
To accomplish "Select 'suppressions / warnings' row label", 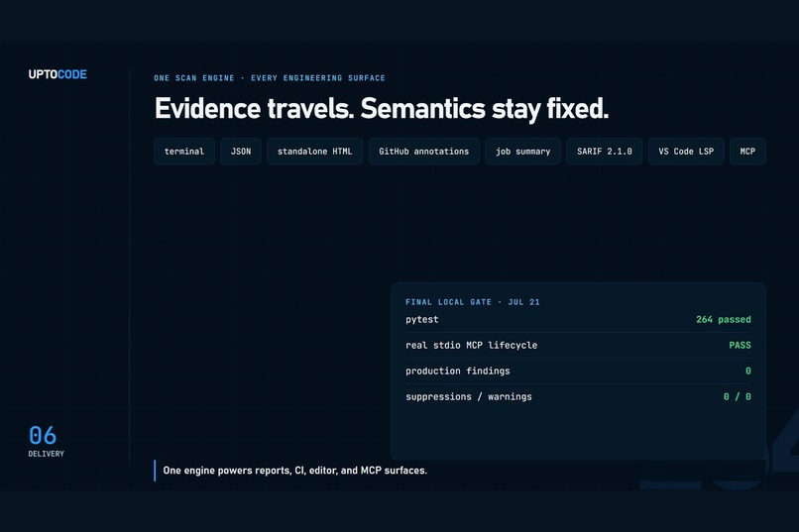I will (x=469, y=396).
